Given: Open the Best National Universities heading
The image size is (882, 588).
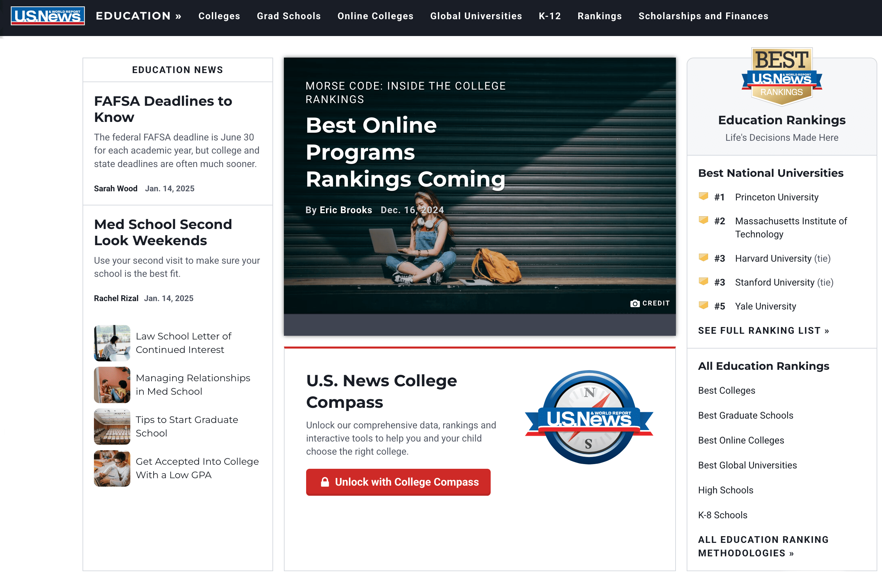Looking at the screenshot, I should 771,173.
